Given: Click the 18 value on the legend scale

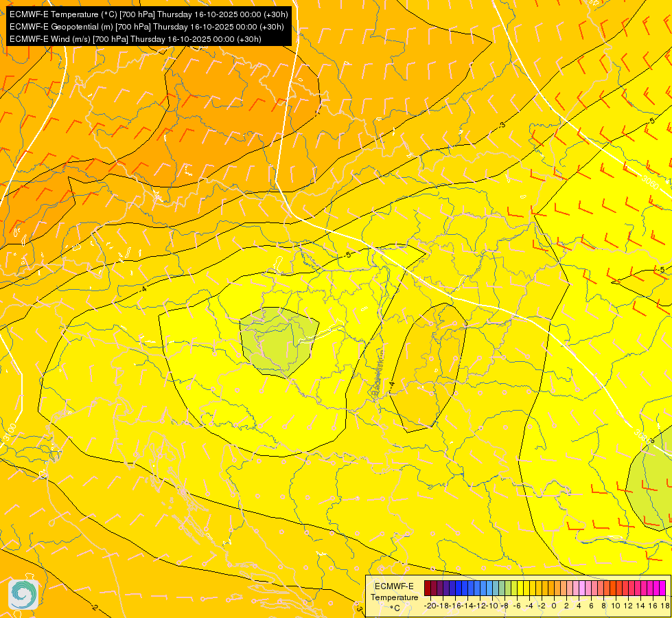Looking at the screenshot, I should point(665,606).
